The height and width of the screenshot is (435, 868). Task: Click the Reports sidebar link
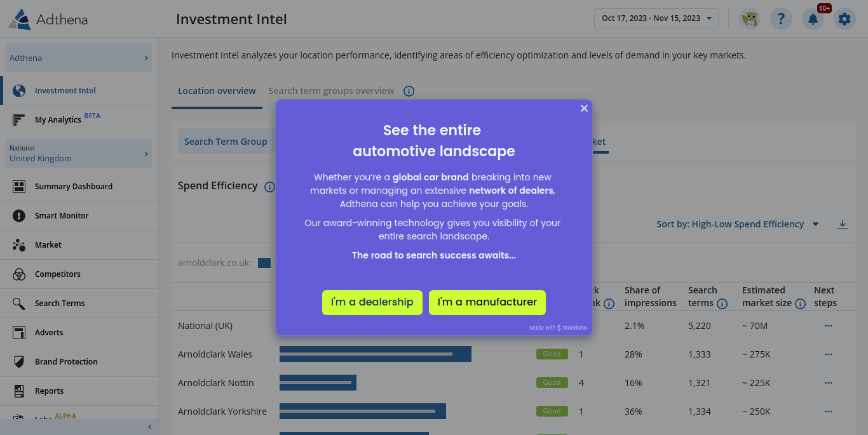[x=49, y=391]
